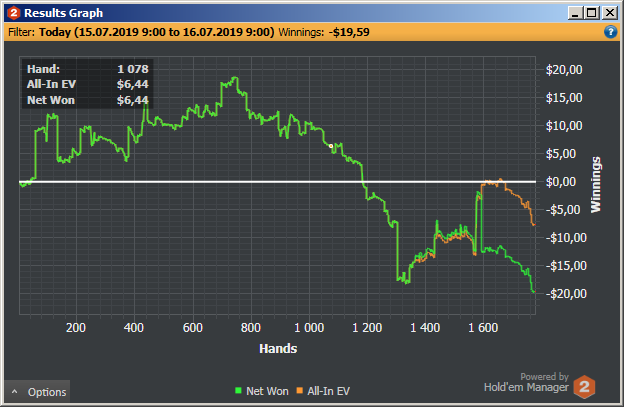Expand the Options panel arrow

[x=14, y=392]
